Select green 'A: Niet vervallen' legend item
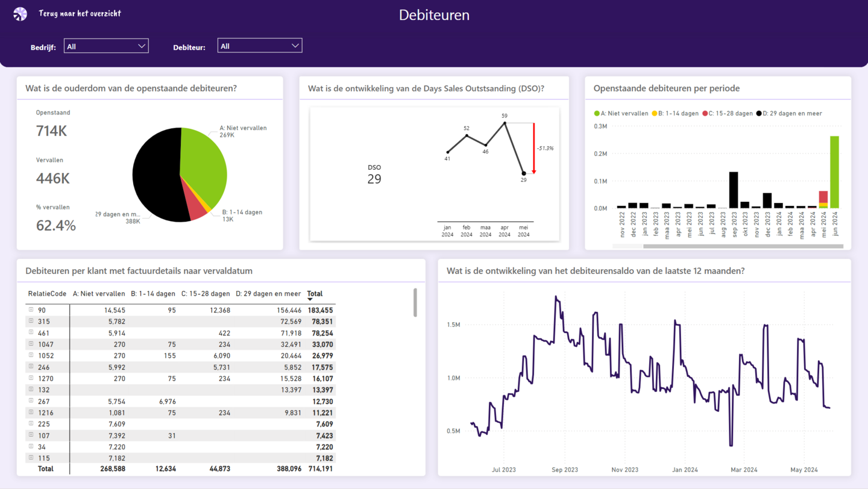868x489 pixels. click(621, 113)
